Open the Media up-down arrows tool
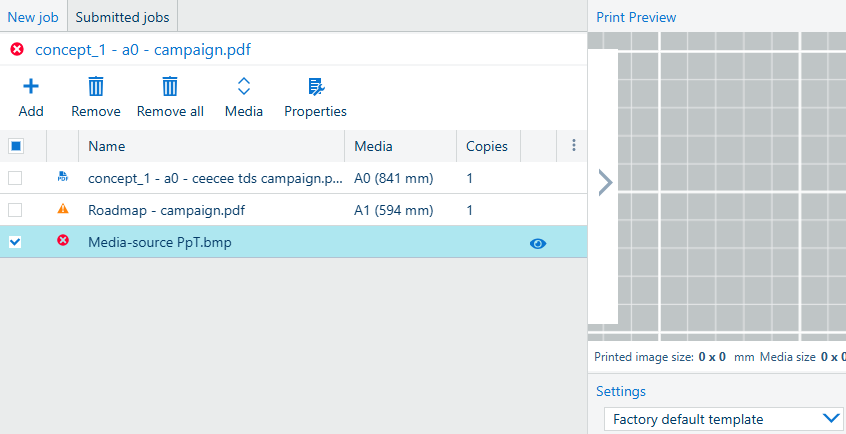 click(244, 86)
